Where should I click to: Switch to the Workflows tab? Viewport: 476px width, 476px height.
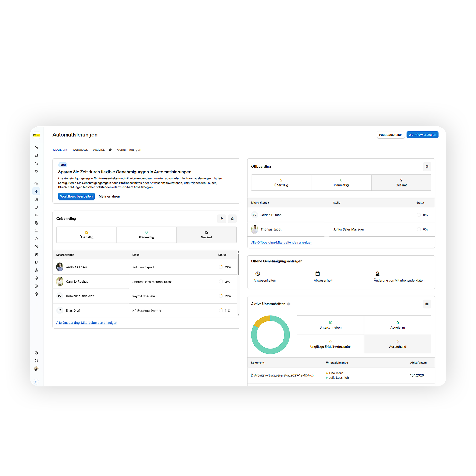[80, 149]
